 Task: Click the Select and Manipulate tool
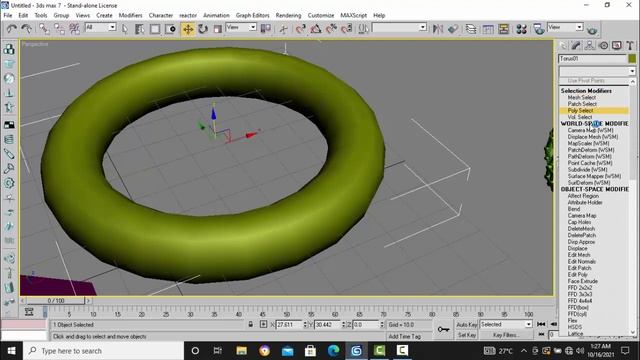pyautogui.click(x=283, y=29)
